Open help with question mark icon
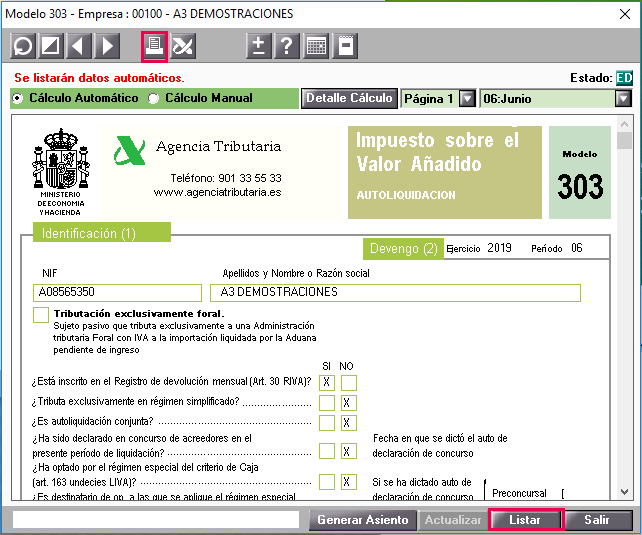642x535 pixels. [287, 45]
